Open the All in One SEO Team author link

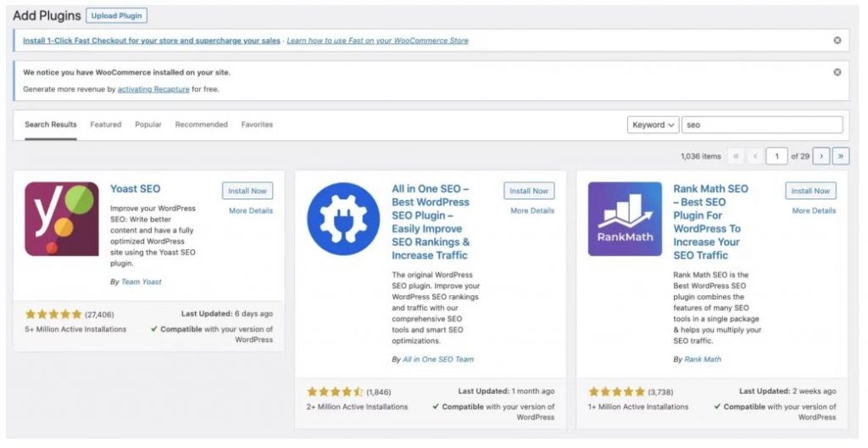coord(438,359)
